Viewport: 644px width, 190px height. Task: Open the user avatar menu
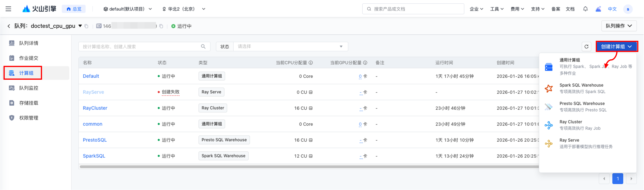click(628, 9)
